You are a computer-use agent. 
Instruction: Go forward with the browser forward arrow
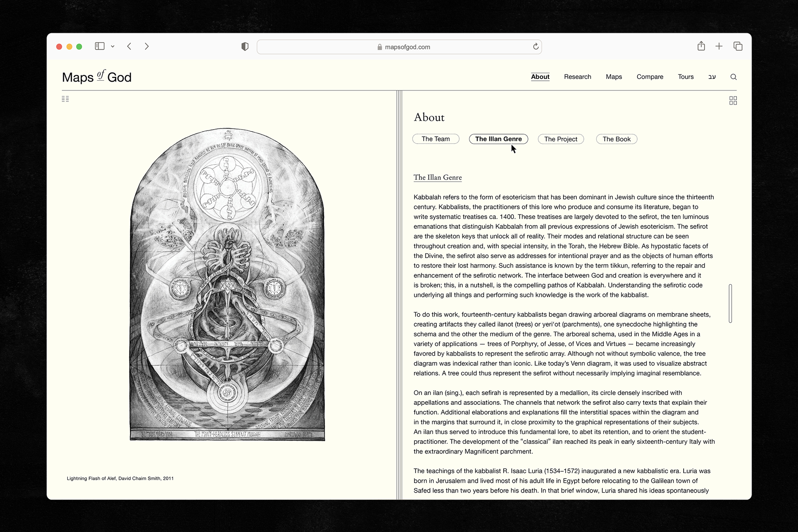147,46
